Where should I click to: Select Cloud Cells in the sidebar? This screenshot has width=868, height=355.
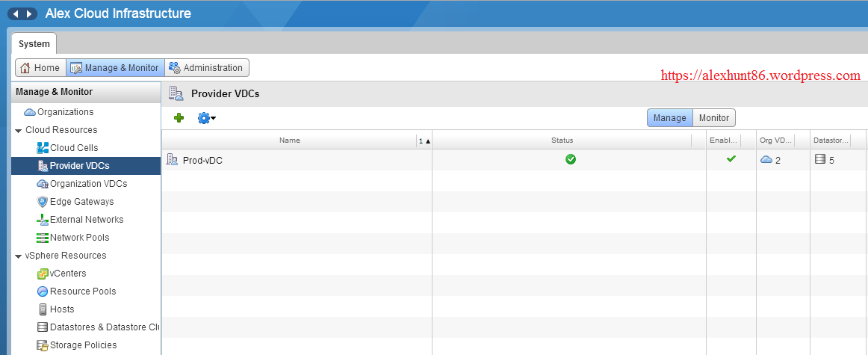[x=73, y=148]
